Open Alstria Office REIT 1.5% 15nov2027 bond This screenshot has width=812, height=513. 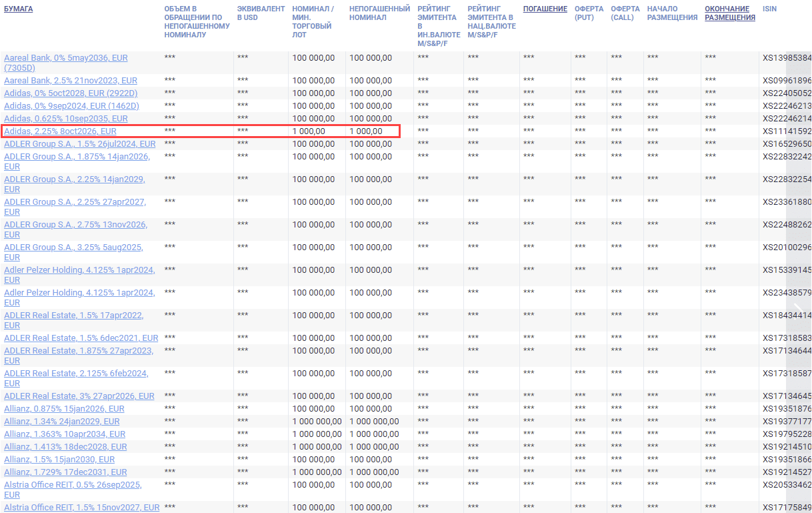point(81,508)
